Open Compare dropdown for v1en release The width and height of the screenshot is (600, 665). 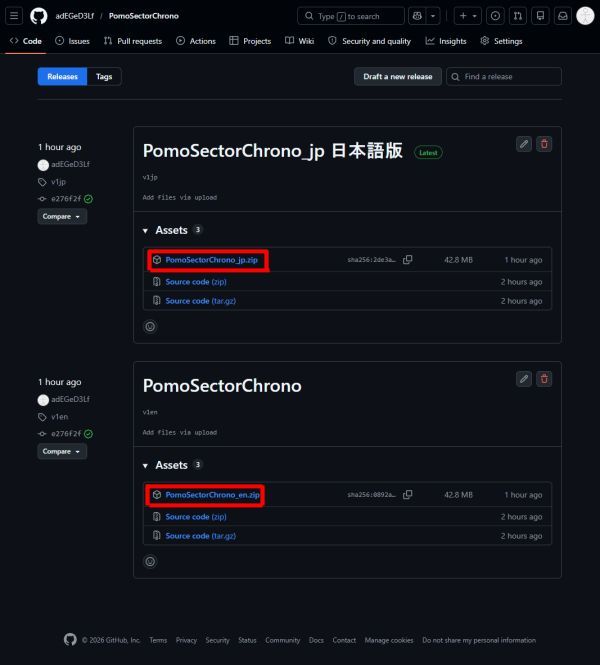tap(62, 451)
